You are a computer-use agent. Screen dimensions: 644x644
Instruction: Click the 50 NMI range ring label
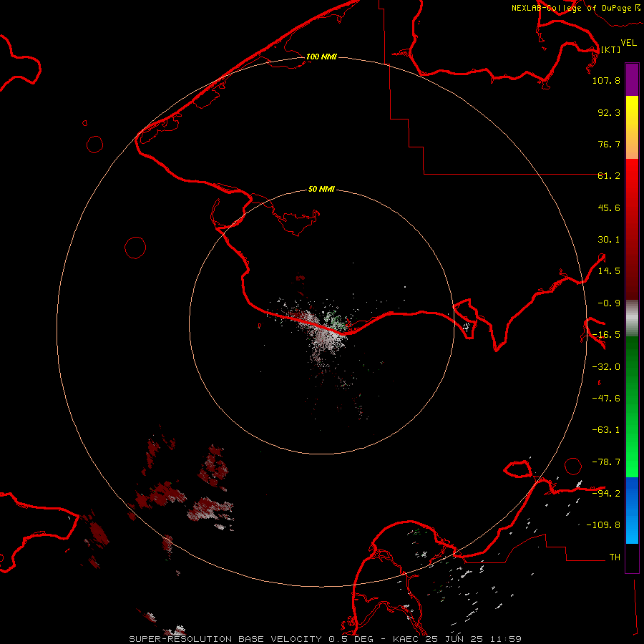321,189
